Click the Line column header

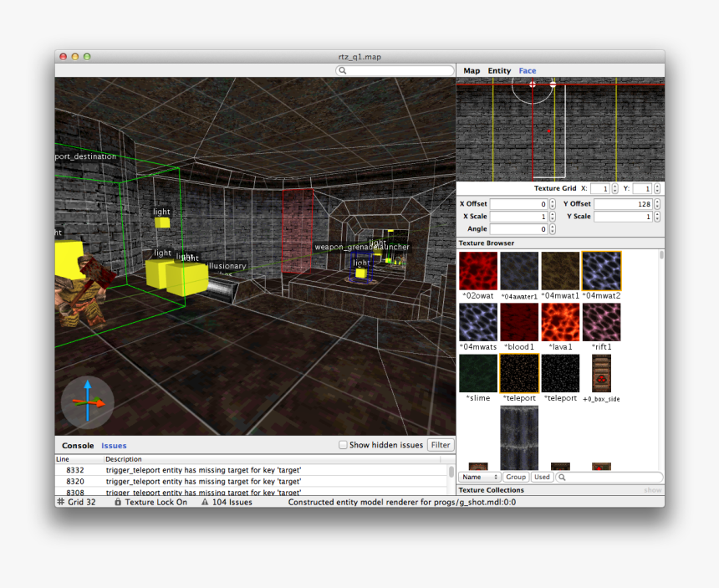pos(79,459)
